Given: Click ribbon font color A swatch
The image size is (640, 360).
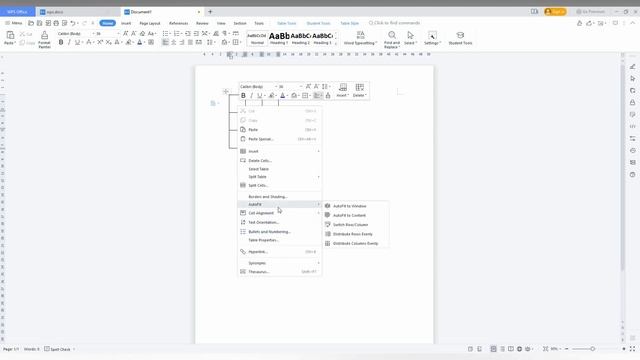Looking at the screenshot, I should tap(140, 42).
